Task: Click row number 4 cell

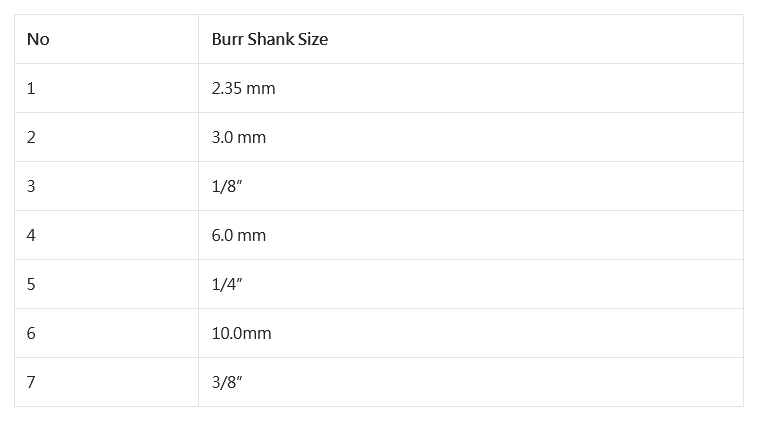Action: tap(106, 235)
